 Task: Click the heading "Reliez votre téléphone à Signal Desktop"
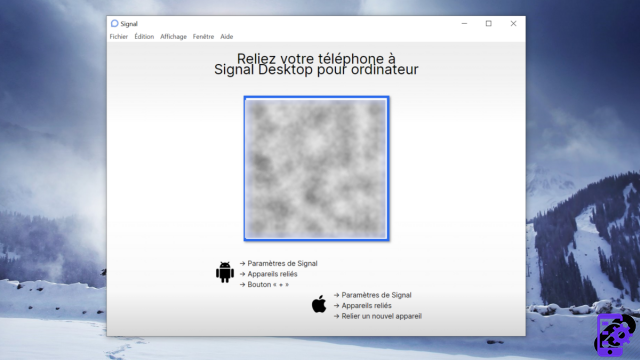(x=316, y=64)
